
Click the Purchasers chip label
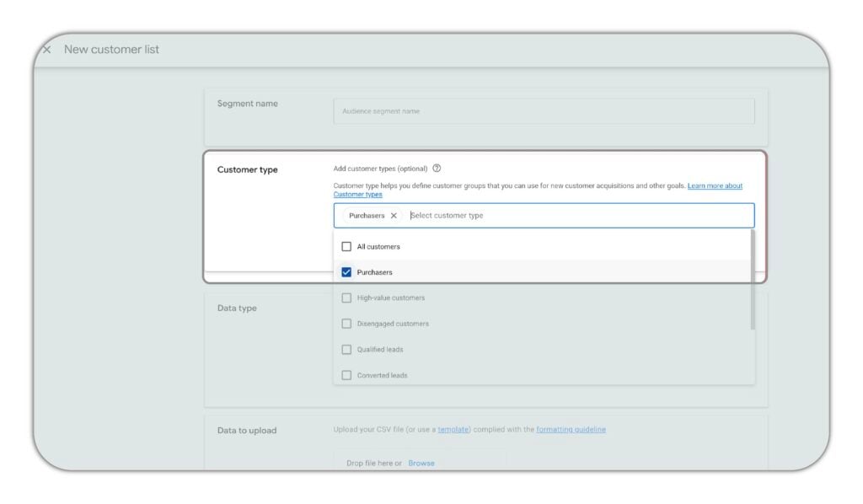(x=367, y=216)
